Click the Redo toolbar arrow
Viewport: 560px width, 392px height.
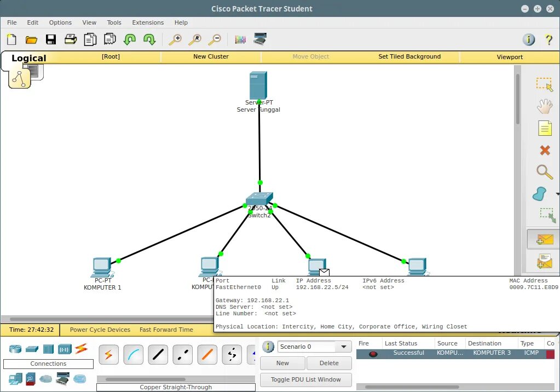pos(149,39)
